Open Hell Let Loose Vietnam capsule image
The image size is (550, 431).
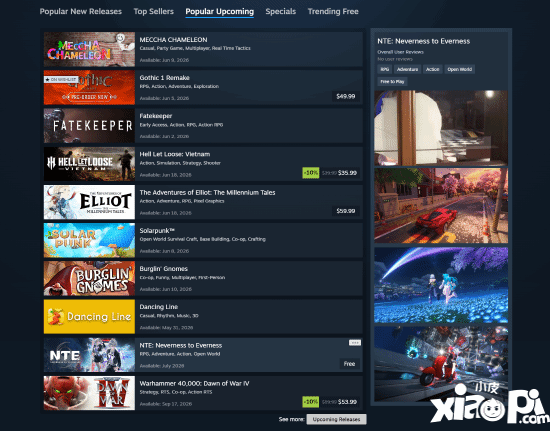(89, 164)
